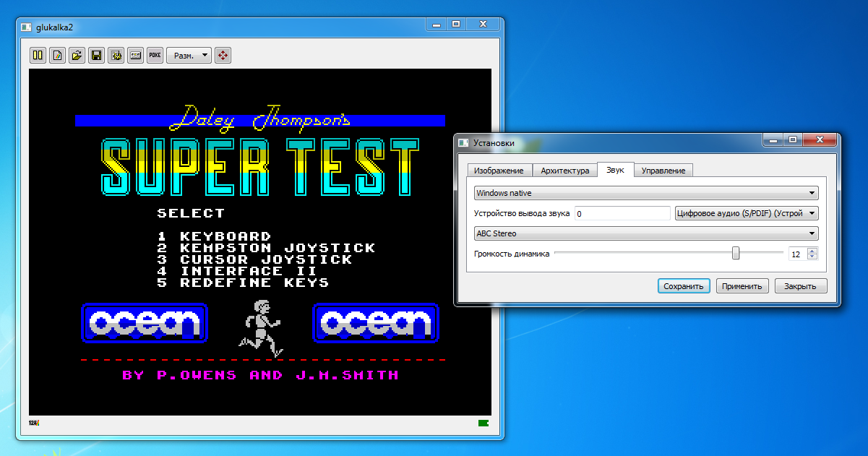The width and height of the screenshot is (868, 456).
Task: Click the cassette tape toolbar icon
Action: 135,55
